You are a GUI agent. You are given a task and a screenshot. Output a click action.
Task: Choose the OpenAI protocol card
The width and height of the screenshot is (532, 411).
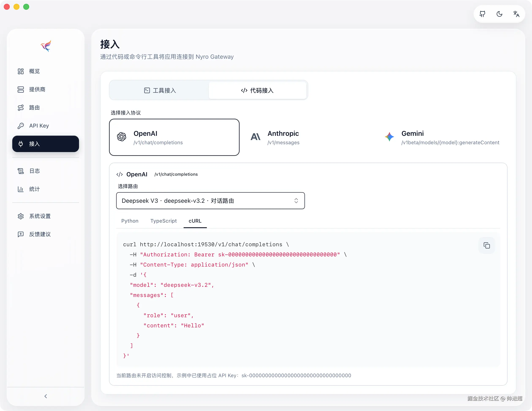pyautogui.click(x=174, y=137)
